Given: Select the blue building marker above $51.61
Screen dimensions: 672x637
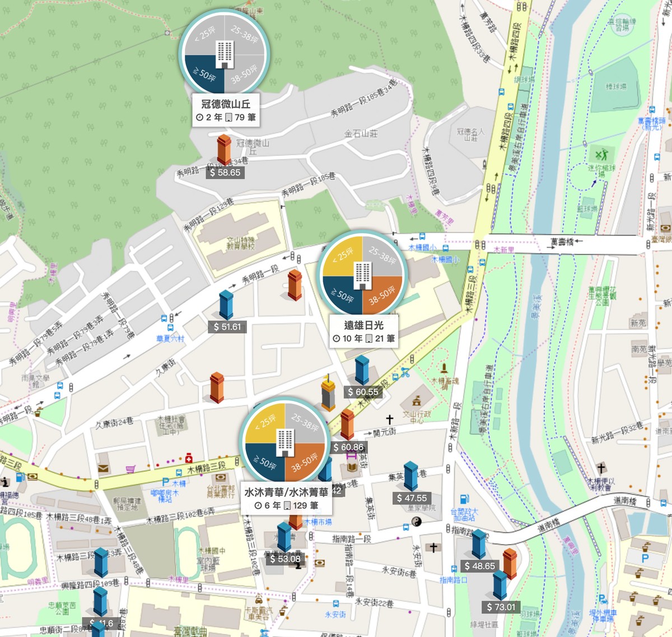Looking at the screenshot, I should coord(226,305).
